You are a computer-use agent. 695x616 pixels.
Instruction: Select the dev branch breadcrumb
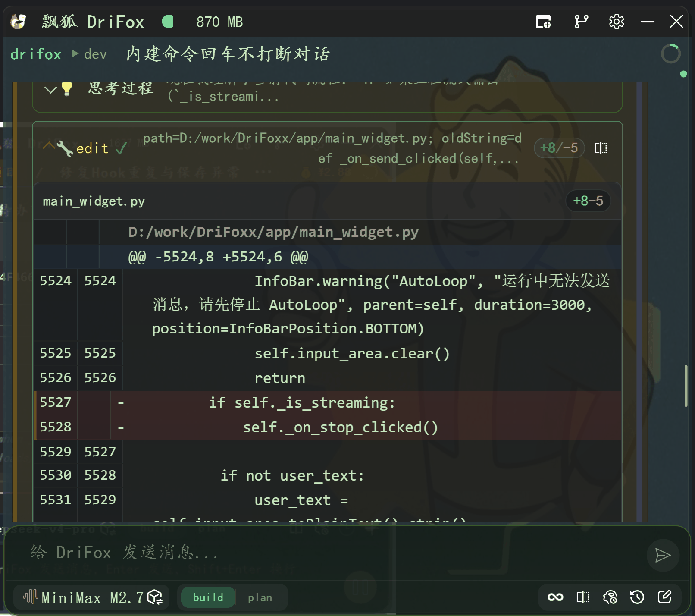click(x=95, y=54)
